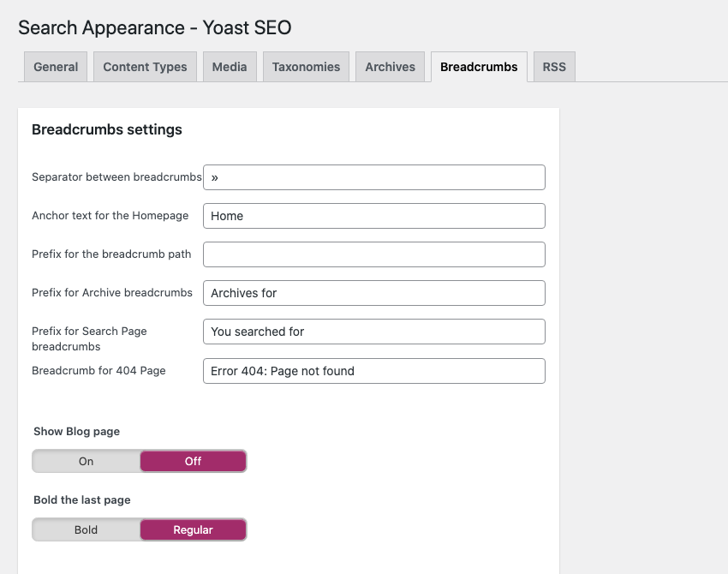Click the Search Appearance - Yoast SEO title
This screenshot has width=728, height=574.
(155, 28)
